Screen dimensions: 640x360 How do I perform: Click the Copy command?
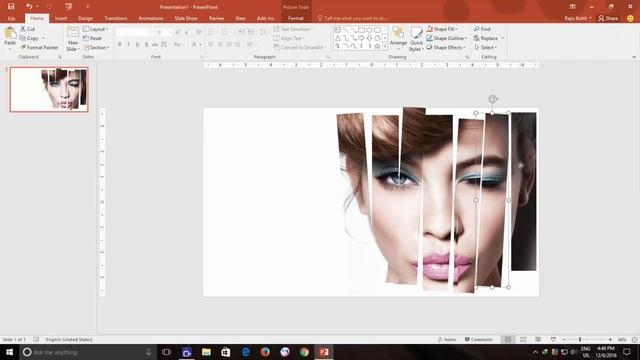pos(29,38)
